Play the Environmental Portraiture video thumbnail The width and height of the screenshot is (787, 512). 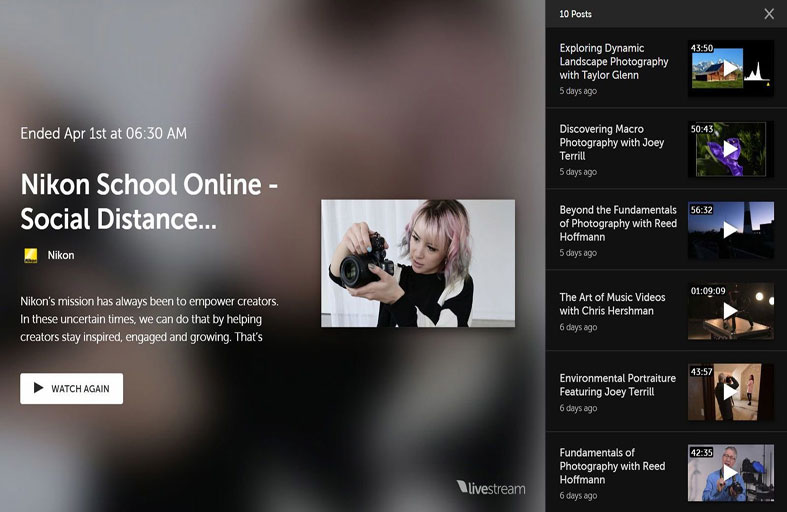coord(730,392)
